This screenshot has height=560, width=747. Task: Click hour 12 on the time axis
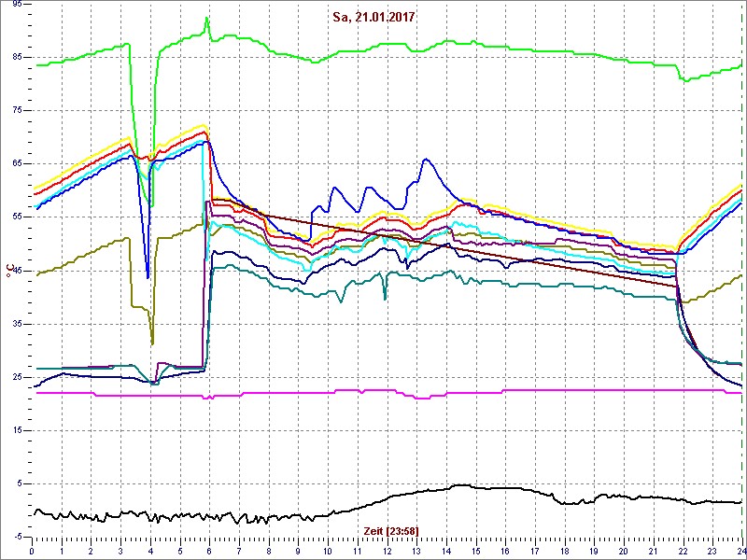387,551
